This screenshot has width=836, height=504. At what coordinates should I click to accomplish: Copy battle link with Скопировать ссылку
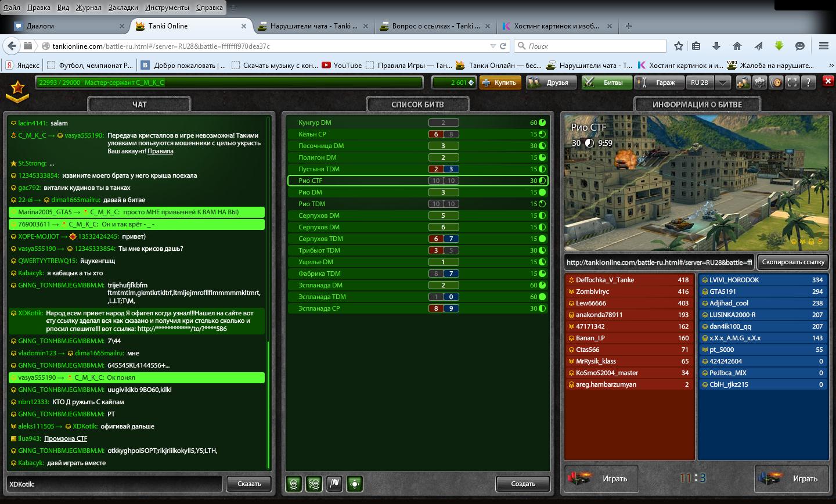(793, 262)
